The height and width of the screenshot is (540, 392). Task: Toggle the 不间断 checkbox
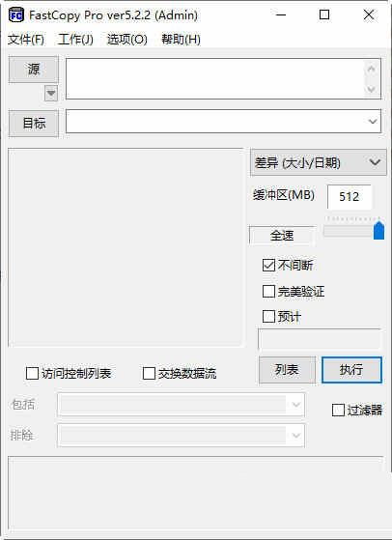point(268,266)
